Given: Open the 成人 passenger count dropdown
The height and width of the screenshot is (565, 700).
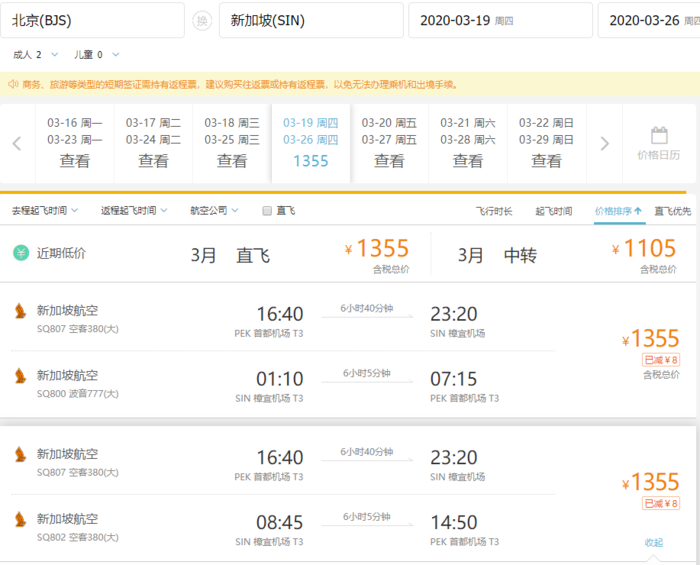Looking at the screenshot, I should point(34,54).
